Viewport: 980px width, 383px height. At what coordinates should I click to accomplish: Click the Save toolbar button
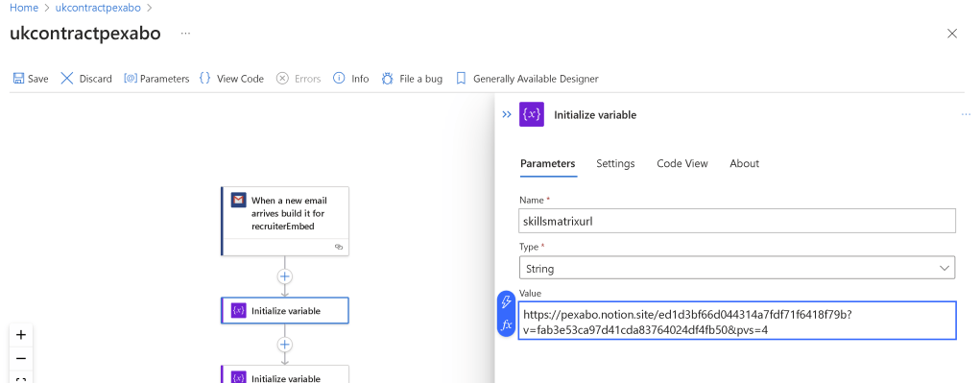click(x=31, y=79)
